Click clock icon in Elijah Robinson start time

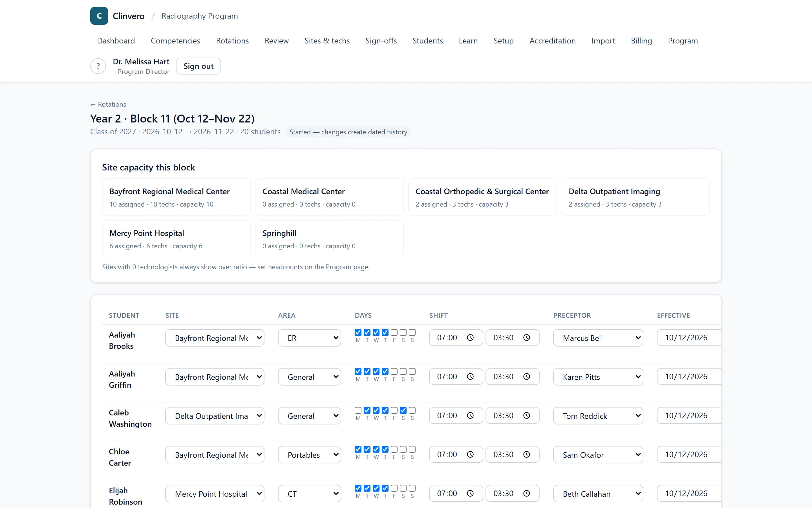470,494
